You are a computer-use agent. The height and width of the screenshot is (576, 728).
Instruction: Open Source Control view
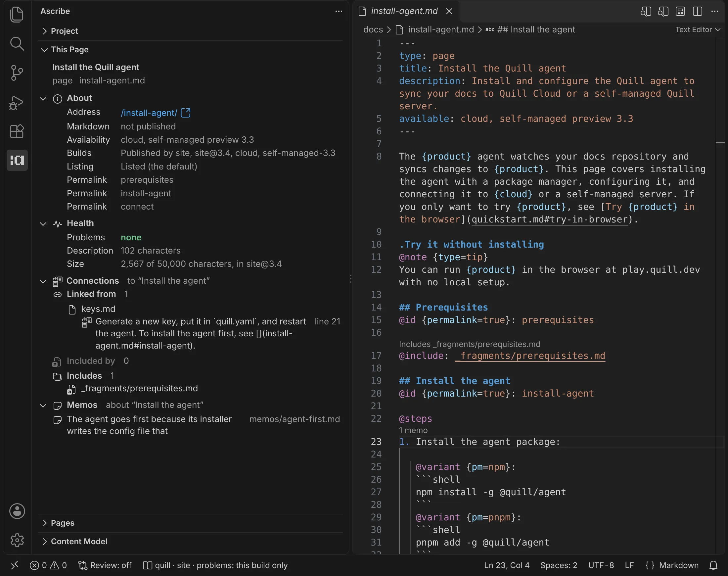[x=17, y=72]
